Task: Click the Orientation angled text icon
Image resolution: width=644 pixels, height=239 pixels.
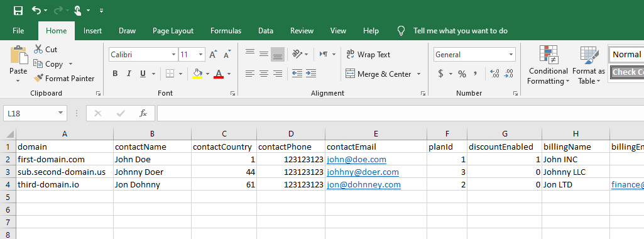Action: (297, 54)
